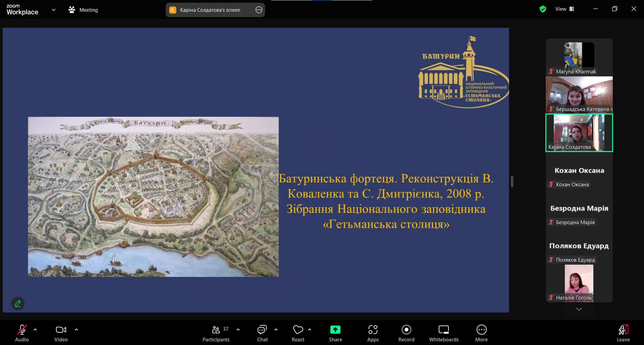Select Наталія Гоголь video thumbnail
The height and width of the screenshot is (345, 644).
[579, 283]
